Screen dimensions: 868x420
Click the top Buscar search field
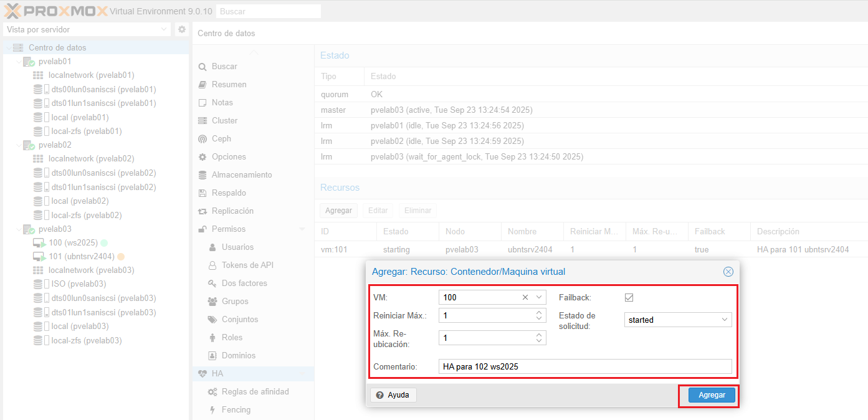268,11
